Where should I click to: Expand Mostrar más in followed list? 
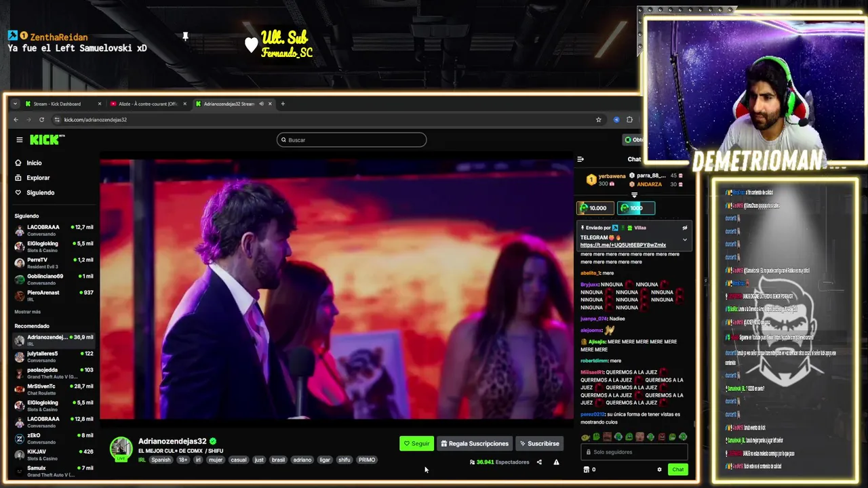28,312
